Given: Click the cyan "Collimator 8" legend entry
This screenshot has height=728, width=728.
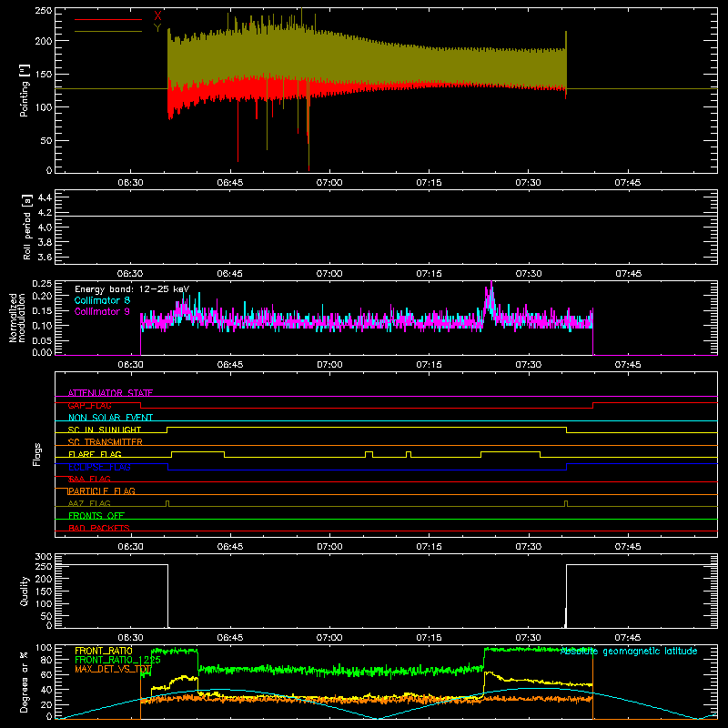Looking at the screenshot, I should 102,300.
